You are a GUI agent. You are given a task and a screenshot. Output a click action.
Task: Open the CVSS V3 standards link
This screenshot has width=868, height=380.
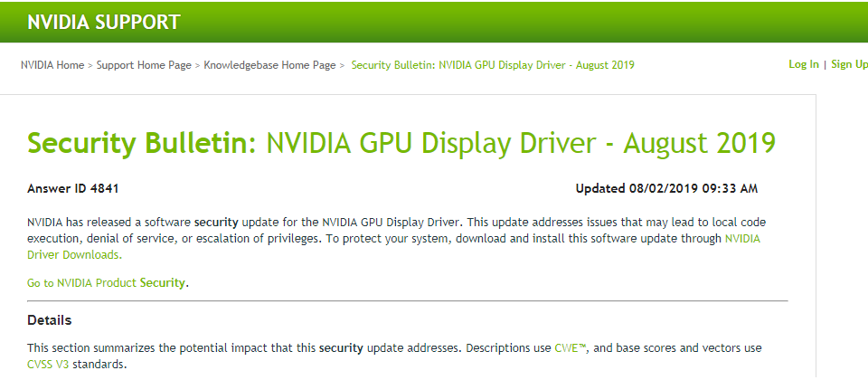click(48, 365)
